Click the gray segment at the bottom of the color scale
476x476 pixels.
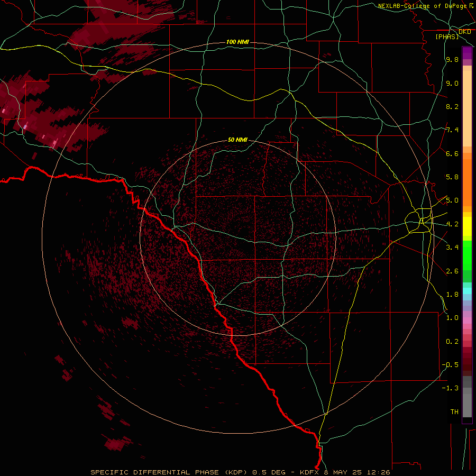[x=467, y=406]
